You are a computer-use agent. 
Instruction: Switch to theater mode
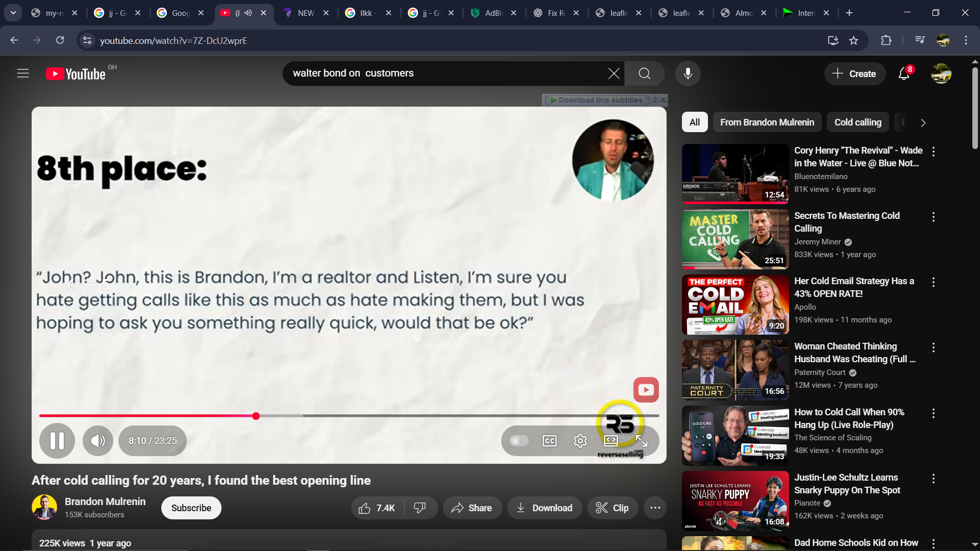click(611, 441)
